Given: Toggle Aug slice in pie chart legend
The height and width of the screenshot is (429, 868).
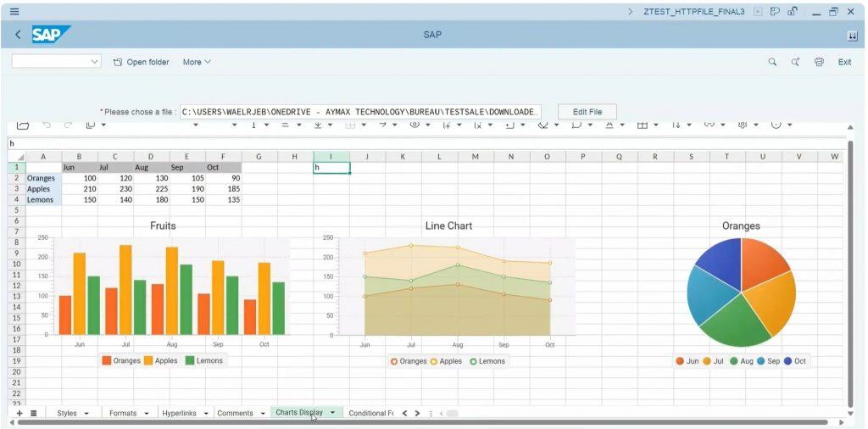Looking at the screenshot, I should pyautogui.click(x=740, y=361).
